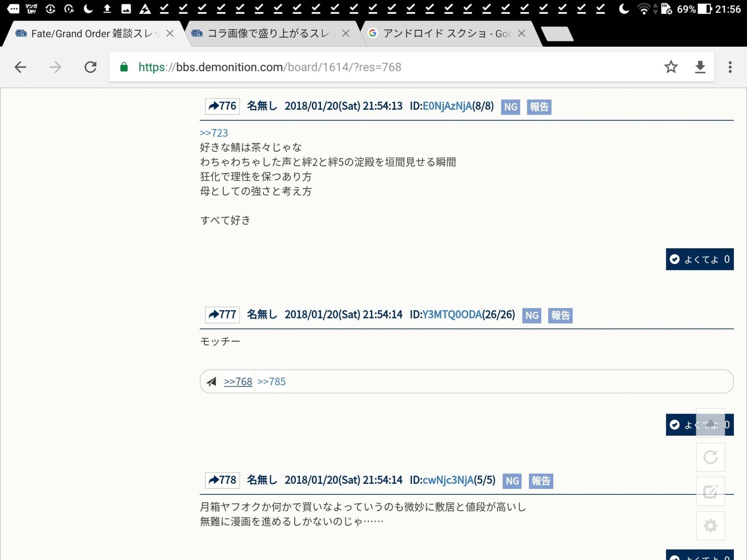Switch to コラ画像で盛り上がるスレ tab

(268, 34)
